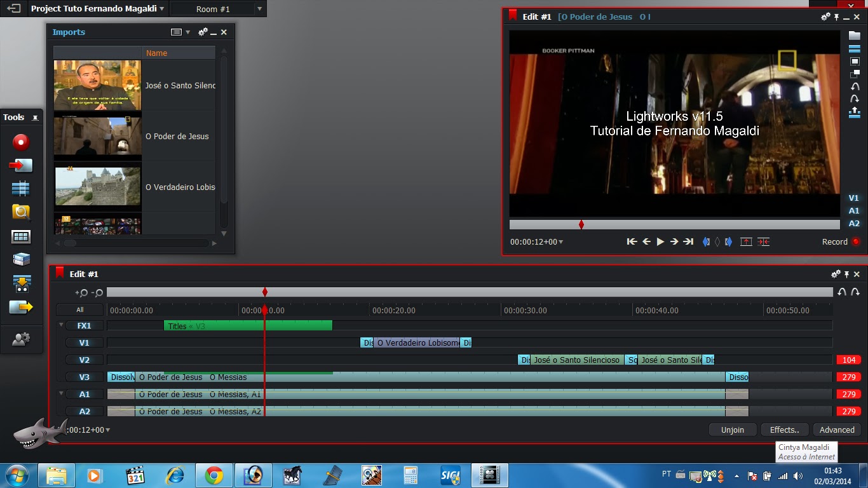Image resolution: width=868 pixels, height=488 pixels.
Task: Open the grid-style bin tool in Tools
Action: click(x=21, y=236)
